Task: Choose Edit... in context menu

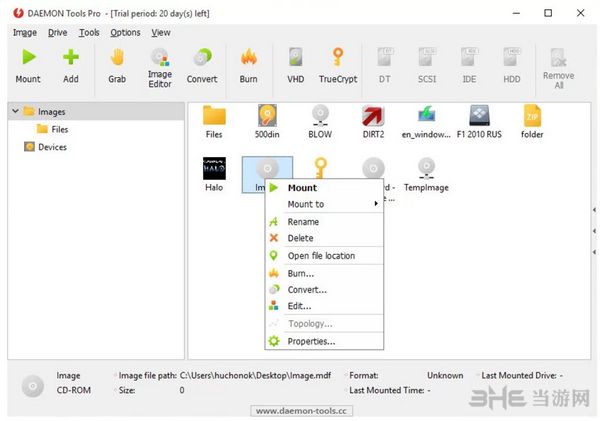Action: point(324,306)
